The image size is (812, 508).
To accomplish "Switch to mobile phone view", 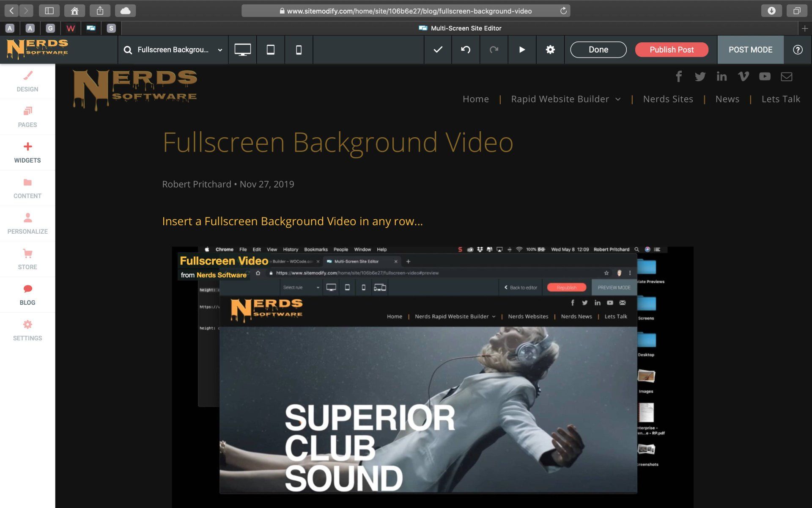I will 299,50.
